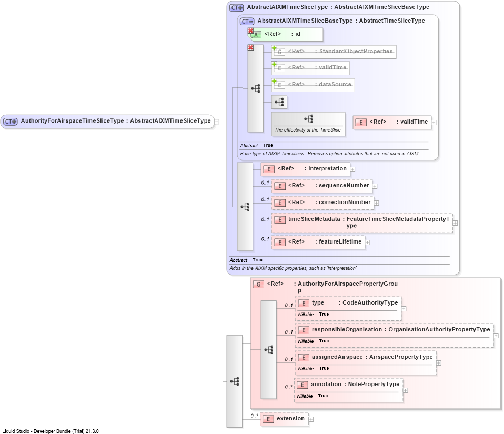Click the 0..* cardinality beside annotation
504x434 pixels.
coord(289,387)
